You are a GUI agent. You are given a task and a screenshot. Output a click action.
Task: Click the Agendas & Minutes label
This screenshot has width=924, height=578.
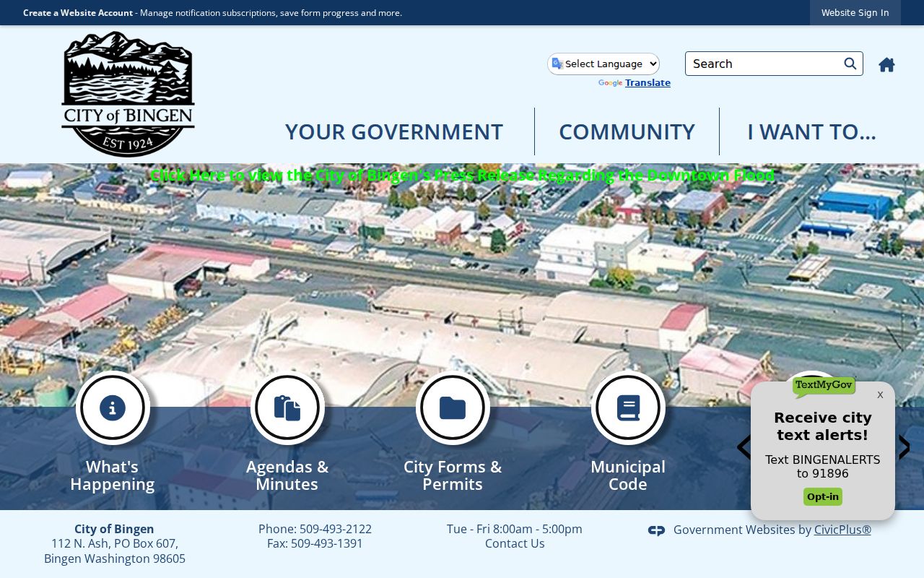point(287,475)
